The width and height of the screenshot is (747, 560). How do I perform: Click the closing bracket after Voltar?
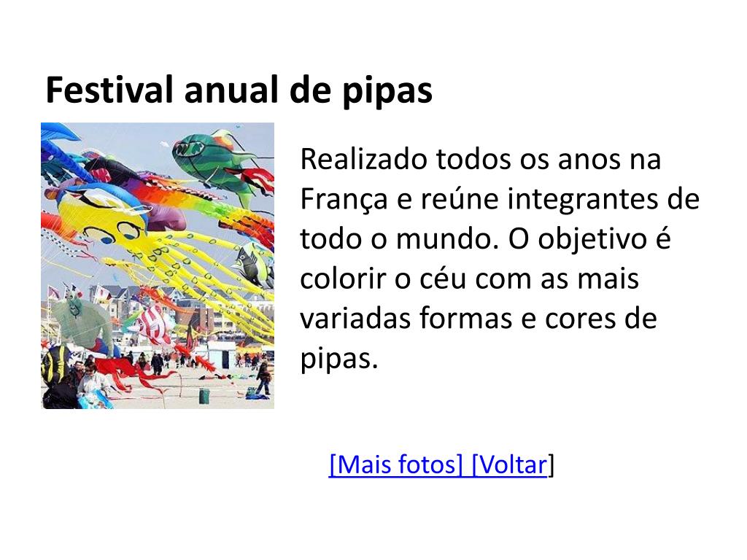coord(551,464)
